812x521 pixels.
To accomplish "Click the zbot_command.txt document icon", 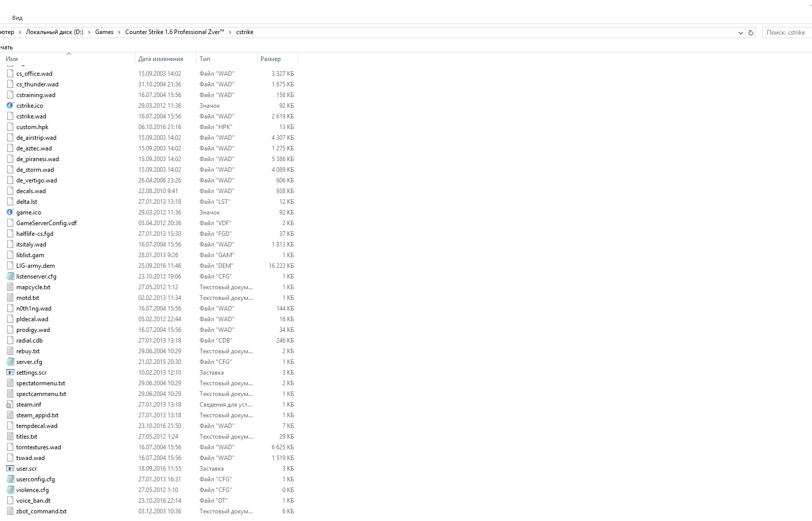I will click(10, 511).
